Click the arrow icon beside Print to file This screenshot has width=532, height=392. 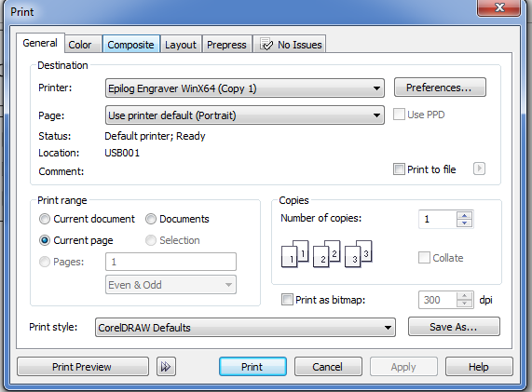point(479,169)
